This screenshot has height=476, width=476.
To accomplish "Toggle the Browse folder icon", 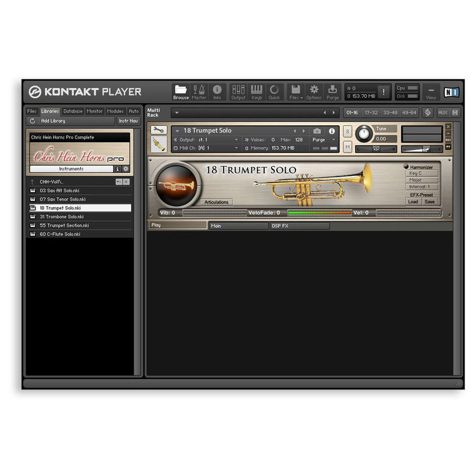I will click(x=181, y=92).
